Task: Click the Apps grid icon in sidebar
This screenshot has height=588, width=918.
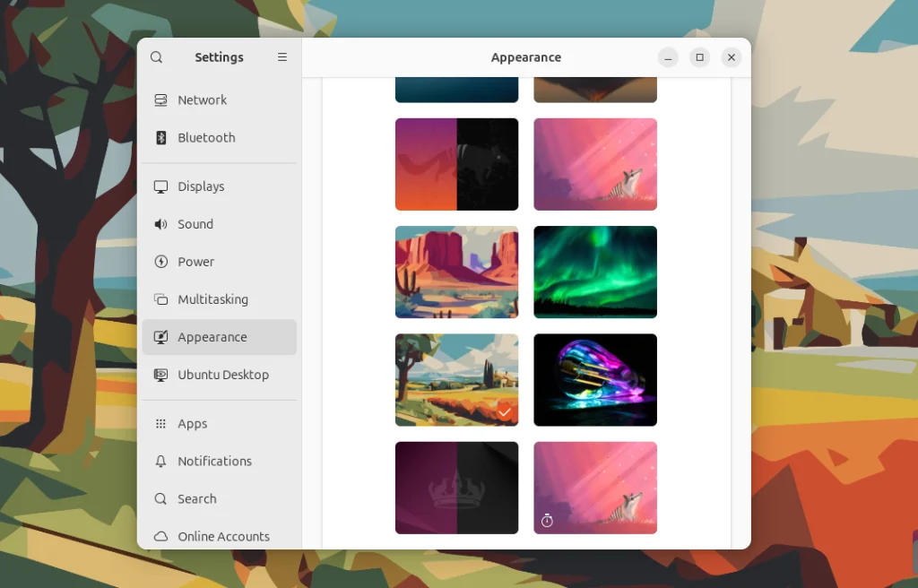Action: (x=162, y=423)
